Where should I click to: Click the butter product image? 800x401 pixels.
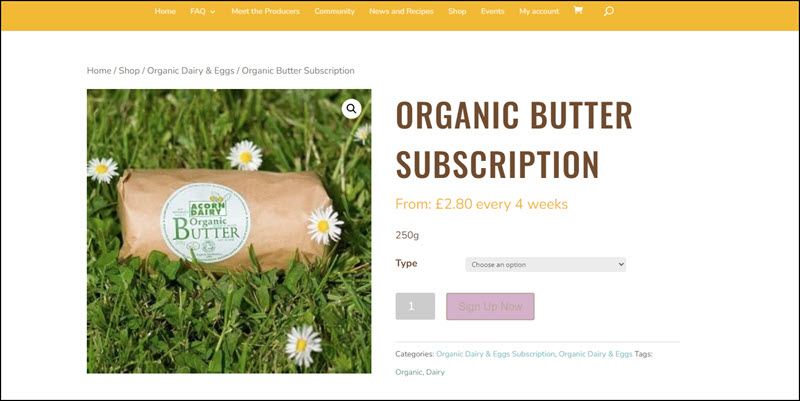(x=229, y=231)
